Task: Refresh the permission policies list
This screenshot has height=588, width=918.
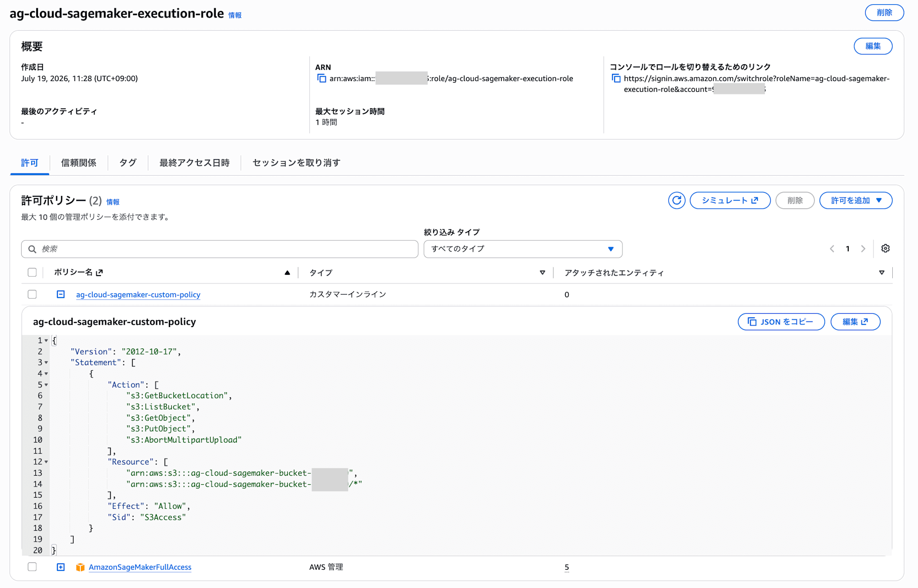Action: tap(677, 200)
